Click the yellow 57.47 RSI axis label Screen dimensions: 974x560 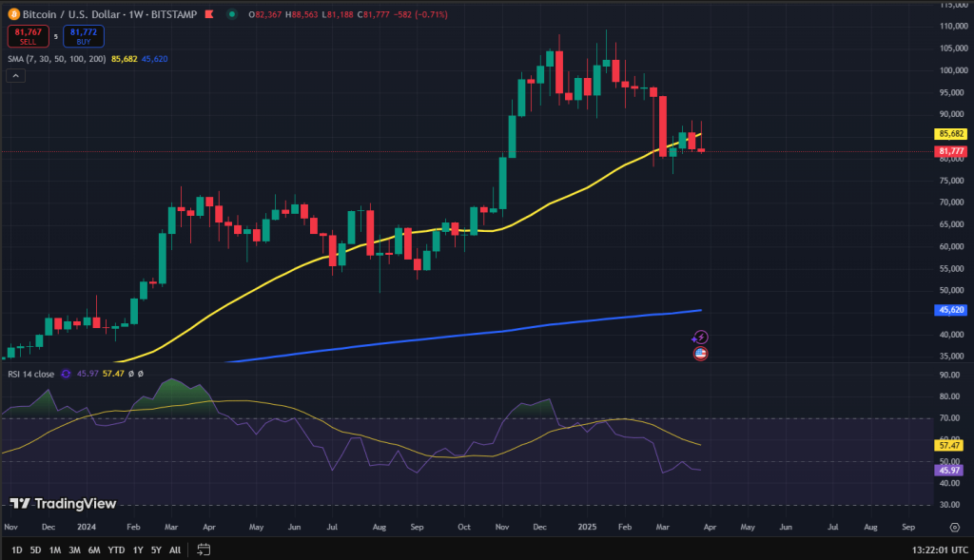pyautogui.click(x=949, y=445)
